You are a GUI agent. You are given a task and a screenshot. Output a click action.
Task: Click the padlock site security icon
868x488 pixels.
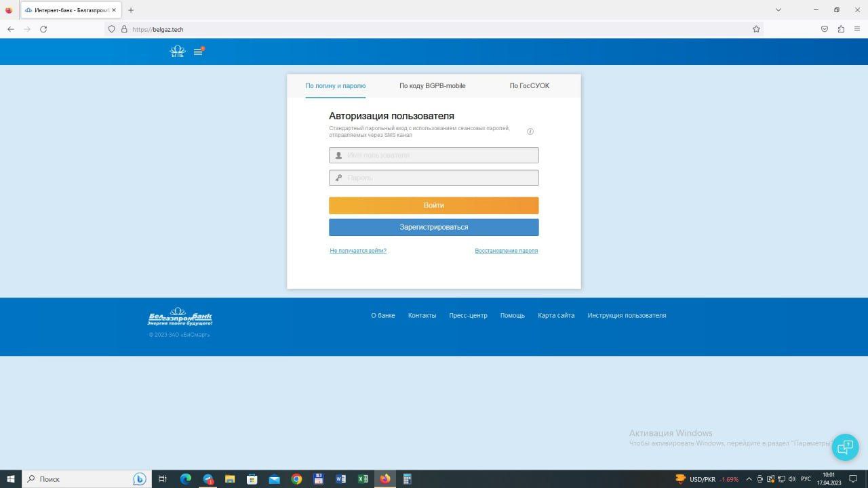tap(124, 29)
